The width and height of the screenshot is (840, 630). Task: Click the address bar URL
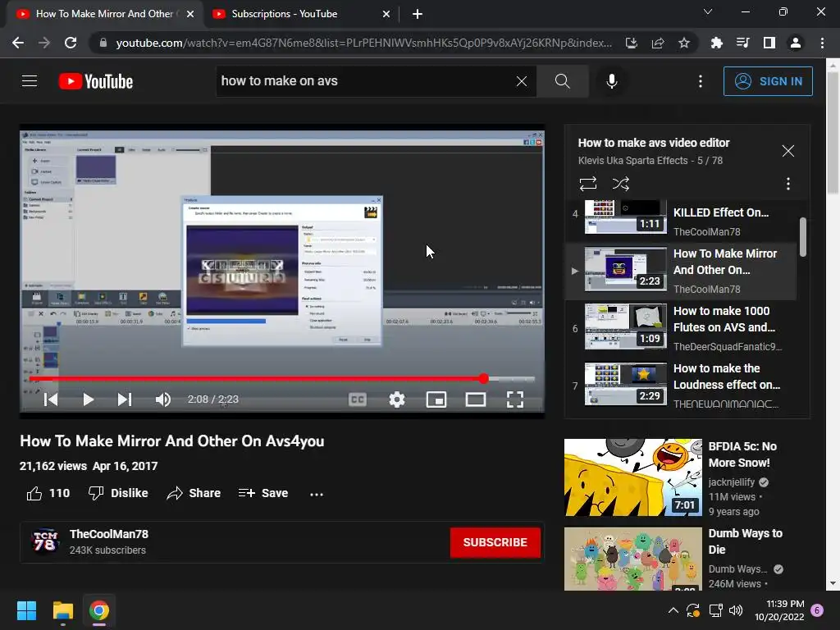click(x=363, y=43)
